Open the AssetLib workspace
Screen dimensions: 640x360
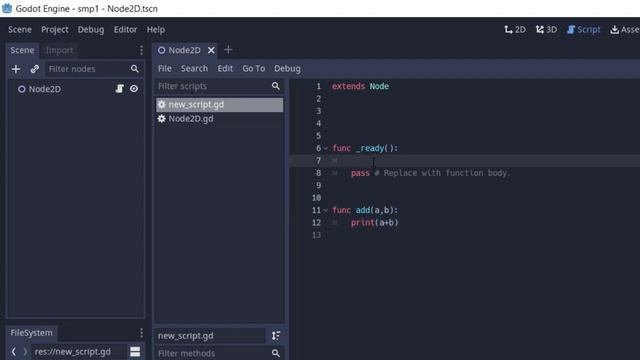point(624,29)
